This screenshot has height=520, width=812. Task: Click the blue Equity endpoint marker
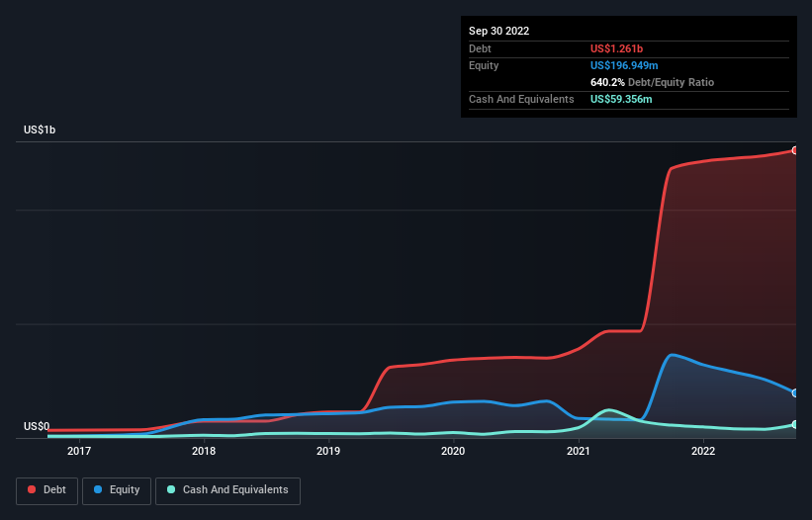click(795, 393)
